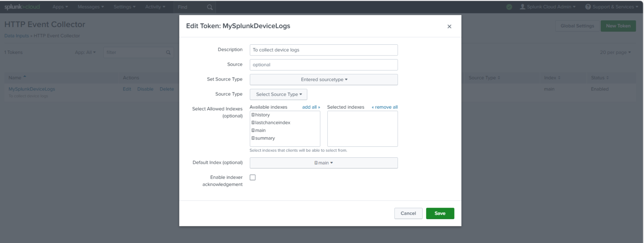Click the filter field magnifier icon
The image size is (644, 243).
[x=168, y=52]
